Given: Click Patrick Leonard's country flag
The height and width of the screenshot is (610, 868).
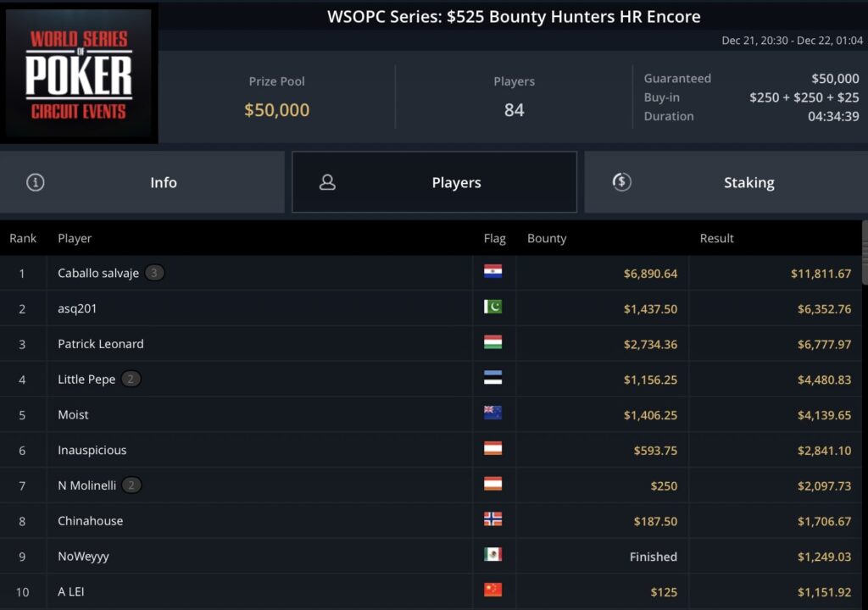Looking at the screenshot, I should pyautogui.click(x=492, y=343).
